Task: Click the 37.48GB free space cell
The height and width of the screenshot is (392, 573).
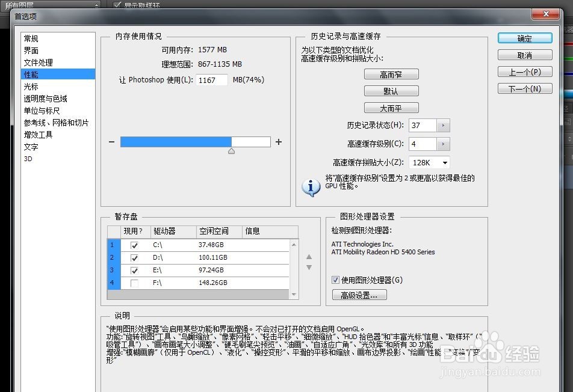Action: tap(211, 245)
